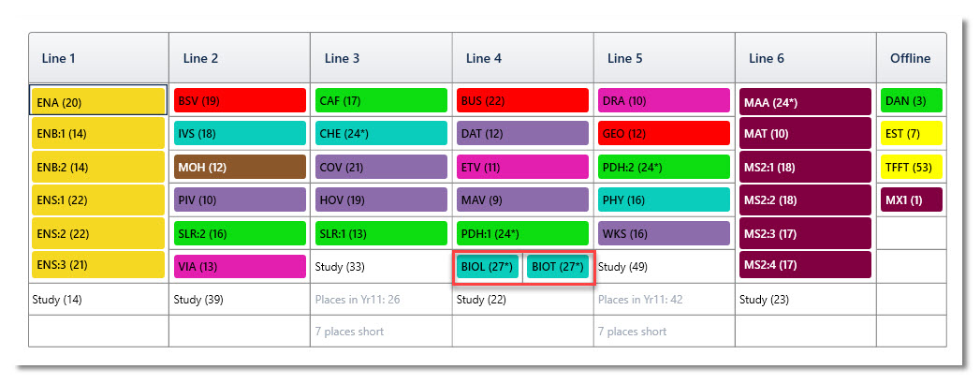Click the Offline column header

pyautogui.click(x=911, y=58)
